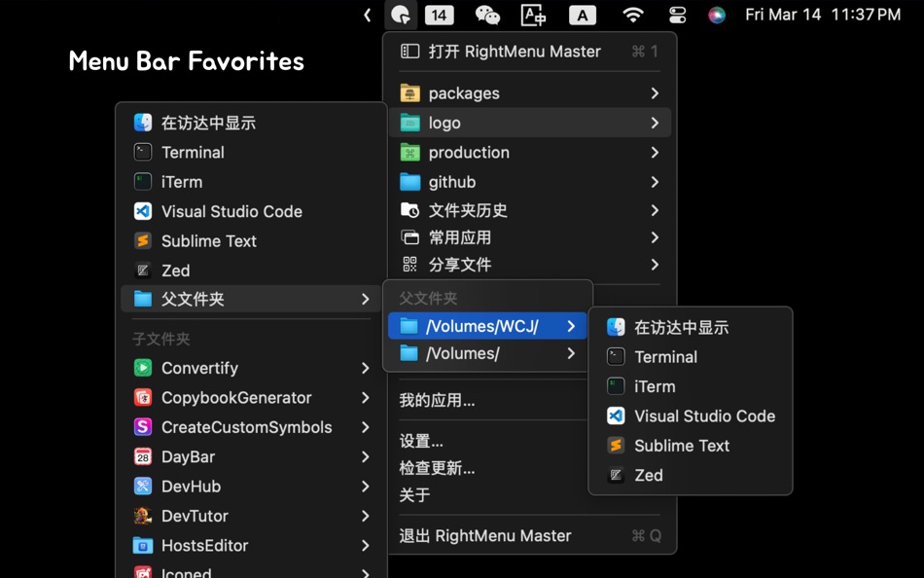
Task: Open the input source A icon
Action: coord(583,15)
